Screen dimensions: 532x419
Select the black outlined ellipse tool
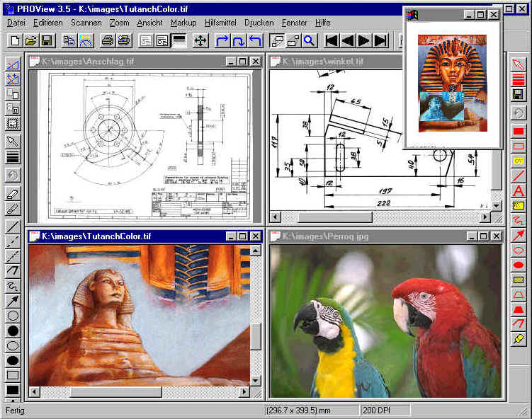pos(13,345)
